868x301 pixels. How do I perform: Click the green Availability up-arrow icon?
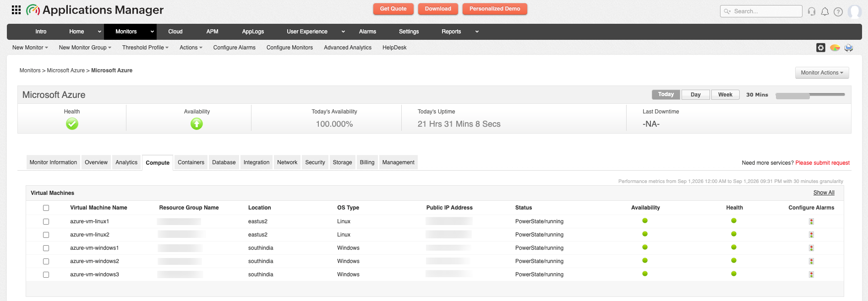tap(197, 124)
